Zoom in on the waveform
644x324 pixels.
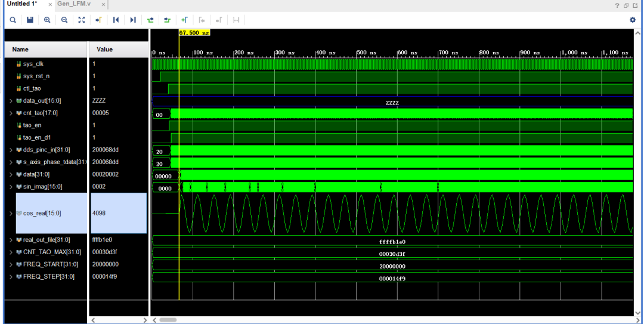click(47, 20)
